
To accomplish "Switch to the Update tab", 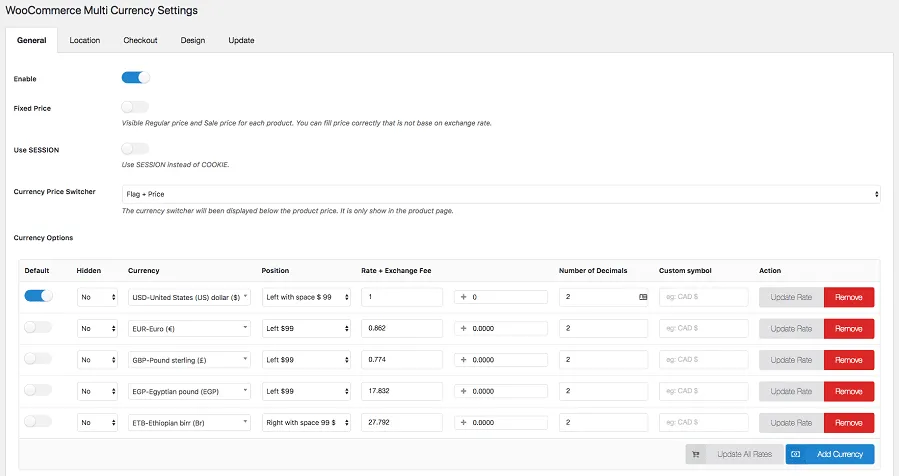I will 241,40.
